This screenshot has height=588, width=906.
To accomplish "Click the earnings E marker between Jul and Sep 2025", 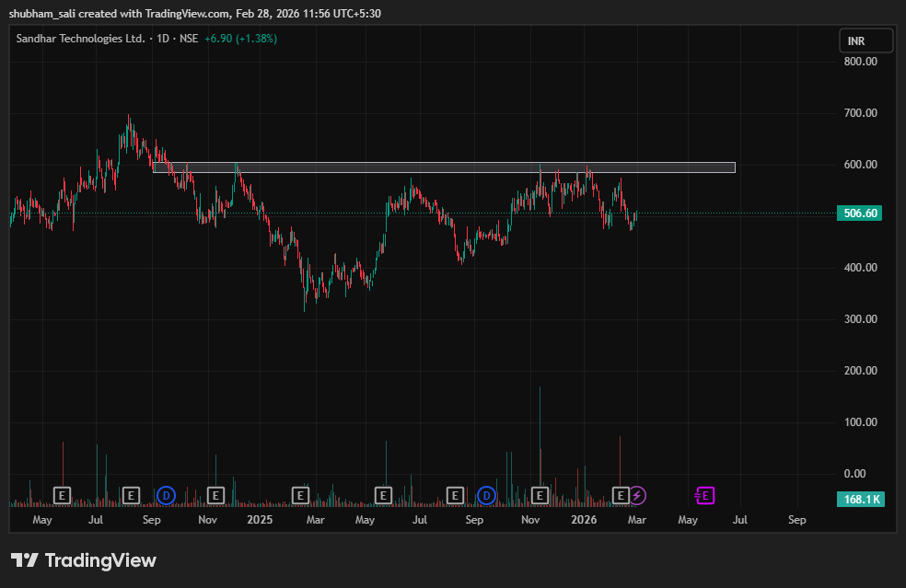I will point(456,496).
